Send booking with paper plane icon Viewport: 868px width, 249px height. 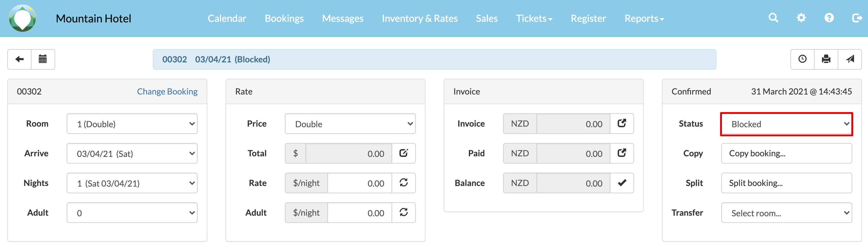[850, 59]
